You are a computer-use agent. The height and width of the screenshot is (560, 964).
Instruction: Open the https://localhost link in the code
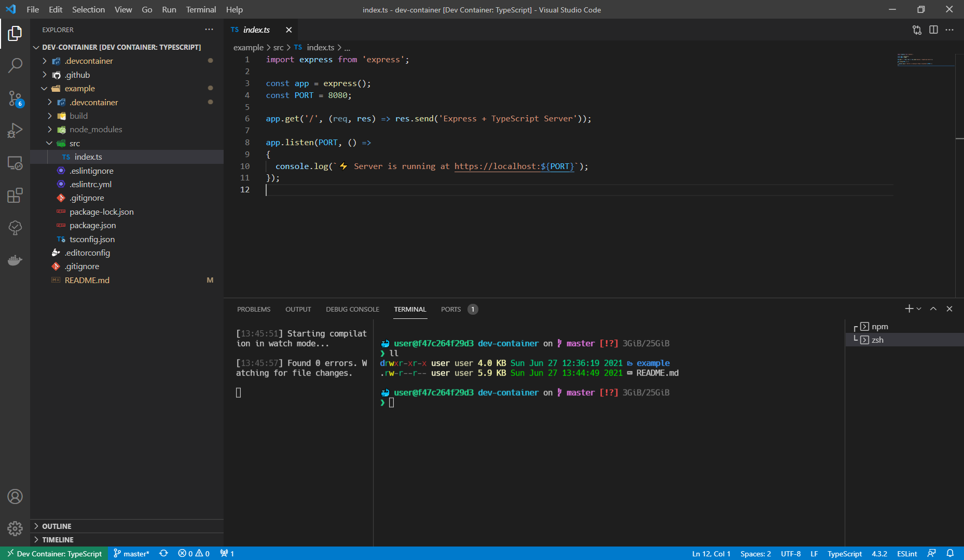(x=514, y=166)
